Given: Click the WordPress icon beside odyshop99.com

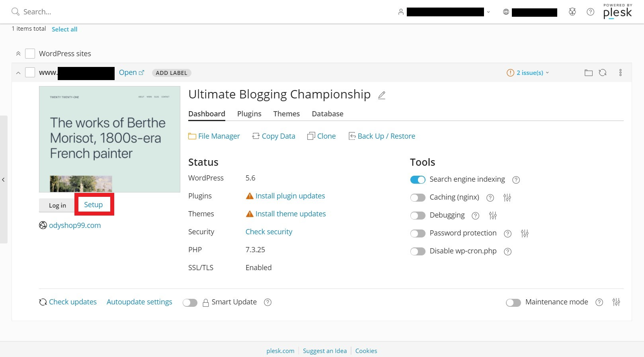Looking at the screenshot, I should (43, 225).
